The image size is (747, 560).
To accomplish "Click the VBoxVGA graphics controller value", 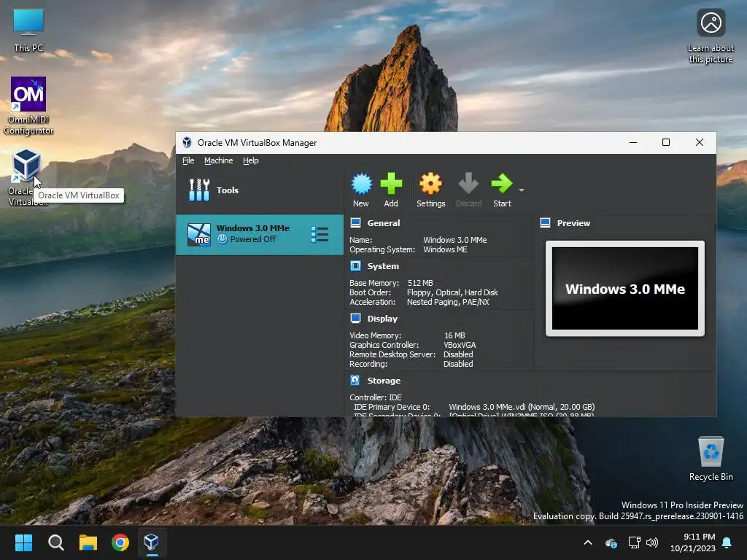I will click(x=460, y=345).
